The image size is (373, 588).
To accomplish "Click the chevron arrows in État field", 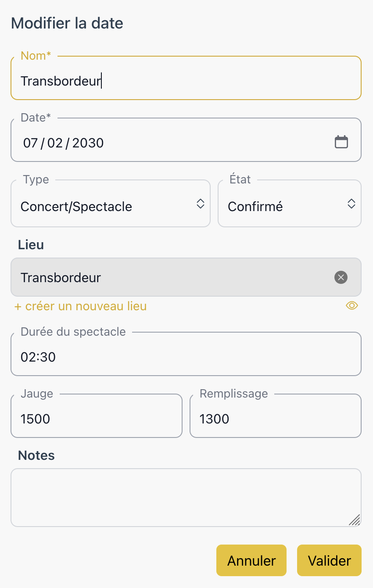I will 351,204.
